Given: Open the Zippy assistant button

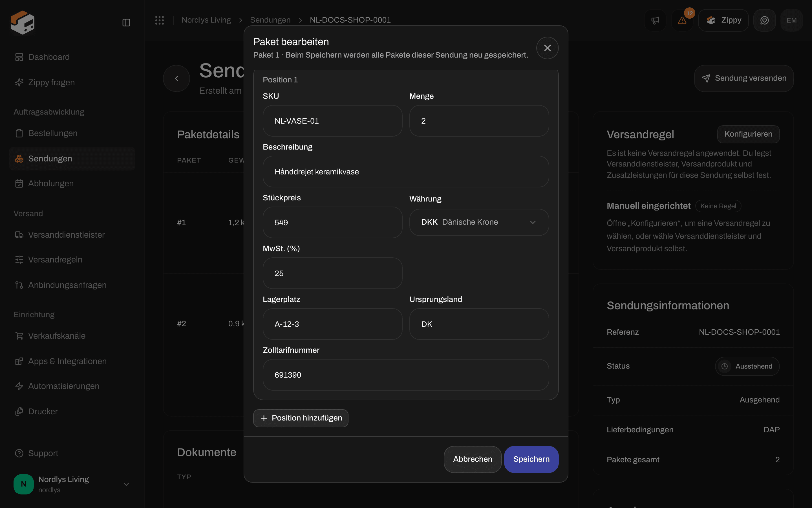Looking at the screenshot, I should point(723,20).
